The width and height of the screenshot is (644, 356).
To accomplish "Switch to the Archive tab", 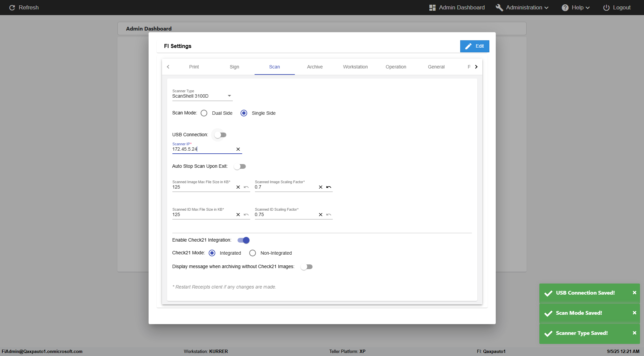I will pyautogui.click(x=315, y=67).
